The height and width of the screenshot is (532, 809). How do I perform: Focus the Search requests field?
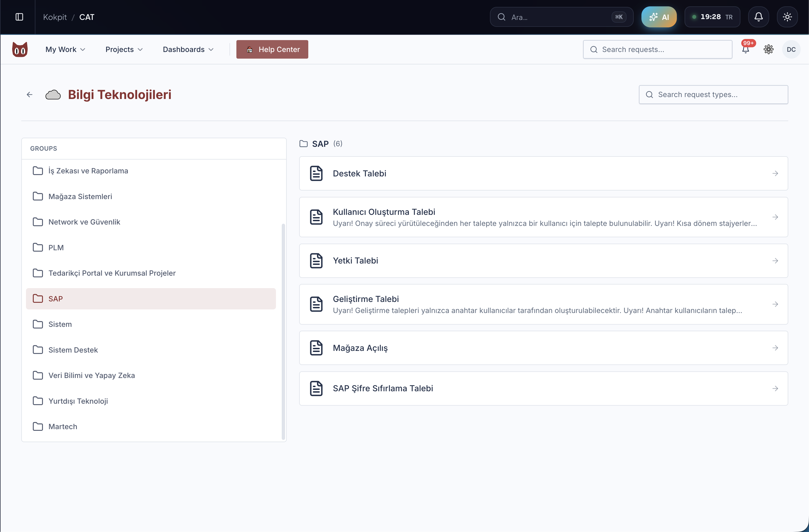pyautogui.click(x=657, y=49)
